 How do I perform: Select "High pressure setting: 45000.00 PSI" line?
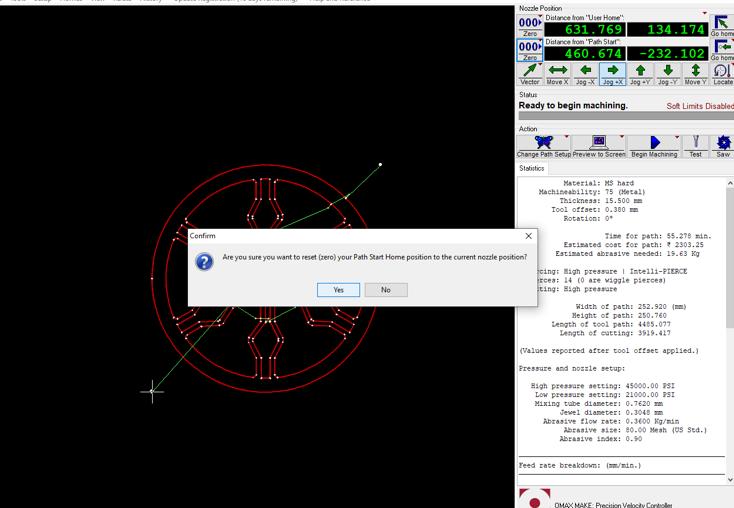pyautogui.click(x=602, y=386)
